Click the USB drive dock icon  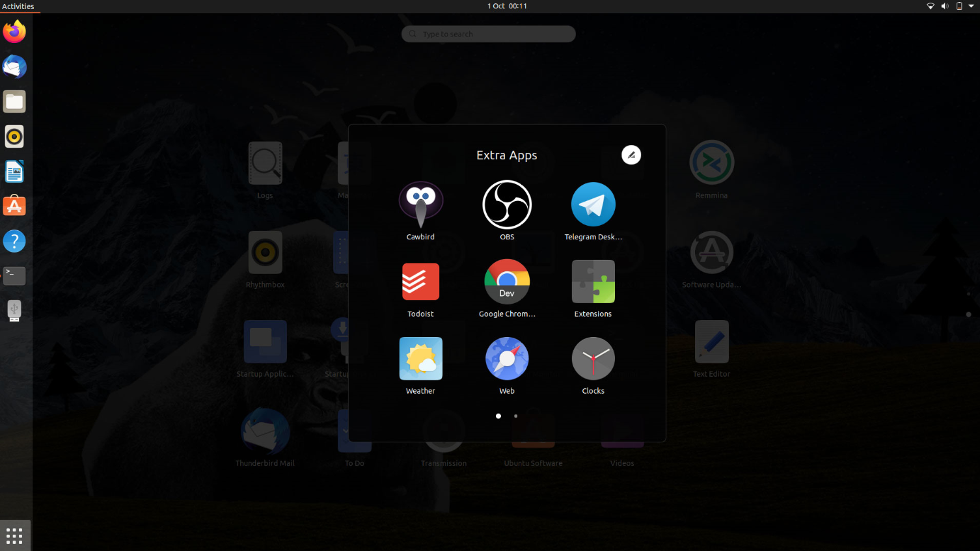[x=14, y=311]
